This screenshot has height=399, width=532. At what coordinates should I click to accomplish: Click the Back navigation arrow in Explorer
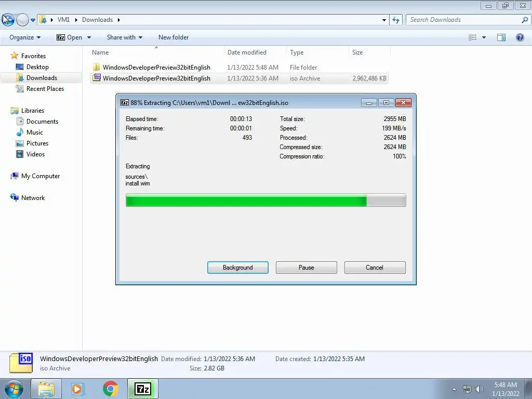point(8,20)
